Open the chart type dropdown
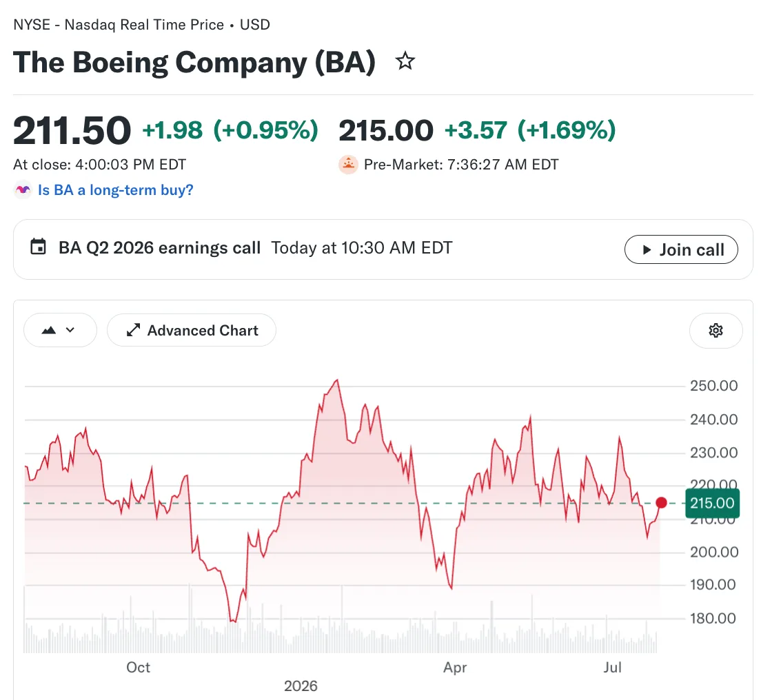Viewport: 761px width, 700px height. click(x=60, y=330)
